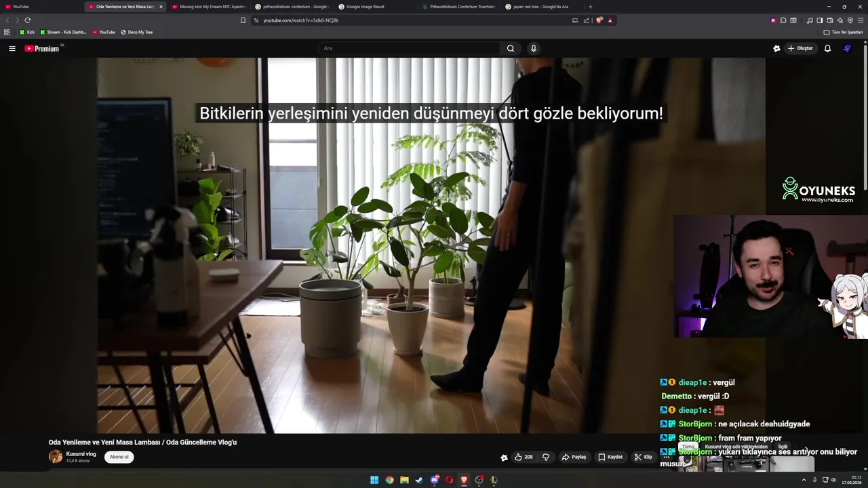Open the Leo AI sparkle icon
This screenshot has height=488, width=868.
840,20
